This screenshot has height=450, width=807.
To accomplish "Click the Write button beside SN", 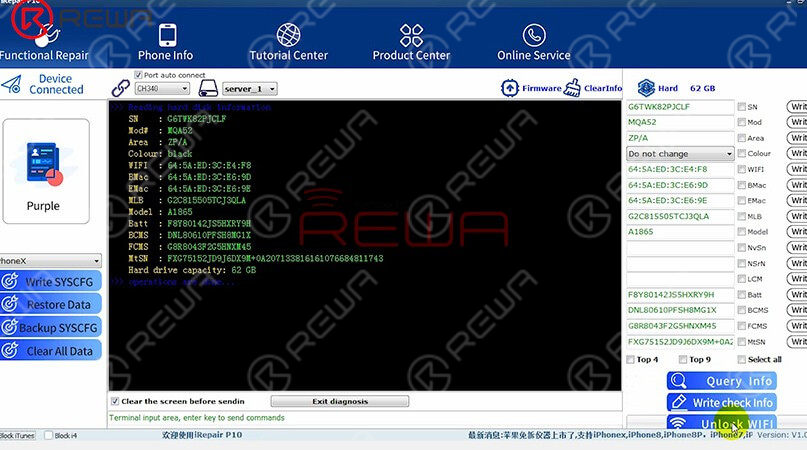I will (x=797, y=107).
